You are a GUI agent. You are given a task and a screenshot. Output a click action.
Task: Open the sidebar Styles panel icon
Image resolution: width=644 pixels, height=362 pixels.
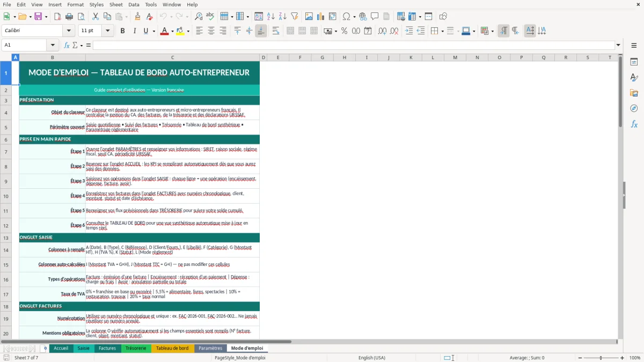click(x=634, y=77)
